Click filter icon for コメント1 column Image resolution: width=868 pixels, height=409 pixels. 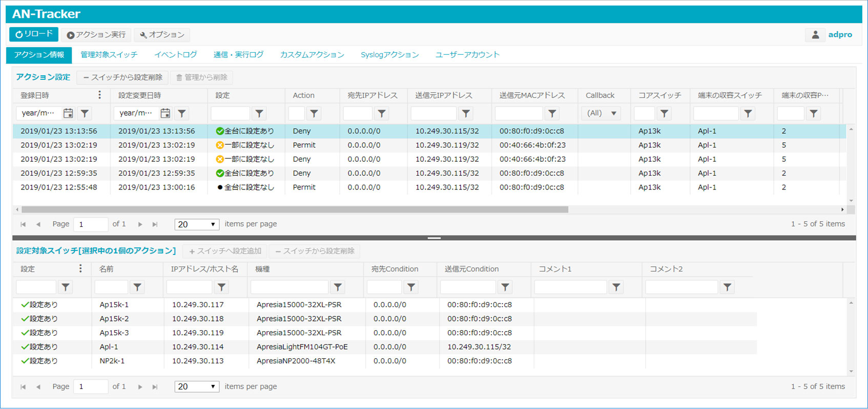pyautogui.click(x=616, y=287)
